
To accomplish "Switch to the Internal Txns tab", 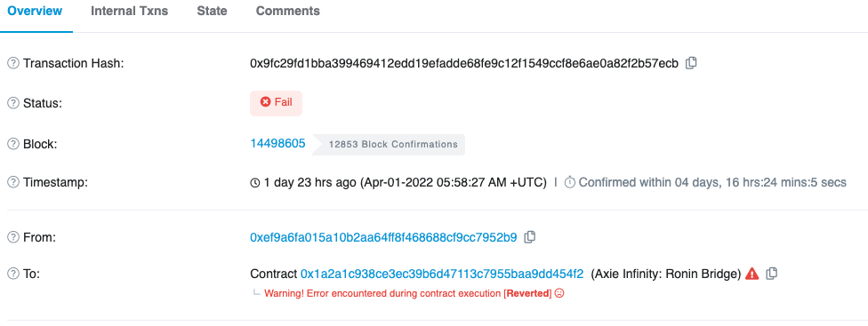I will pyautogui.click(x=130, y=11).
